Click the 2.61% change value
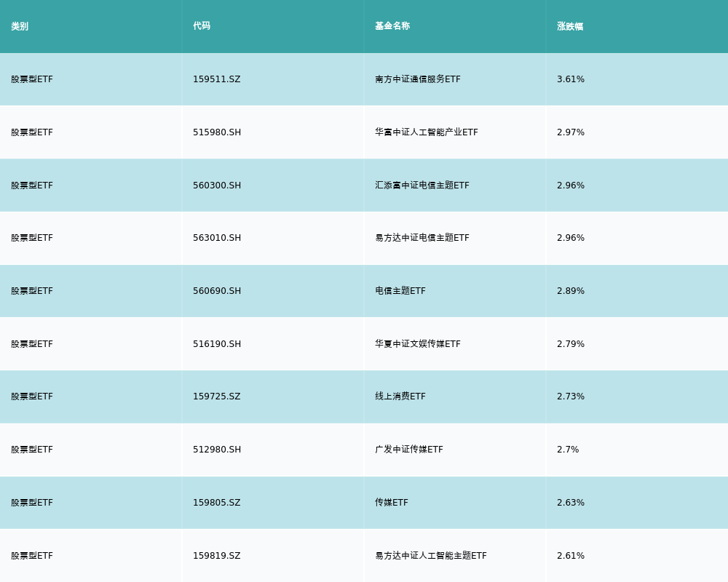The height and width of the screenshot is (582, 728). click(x=571, y=556)
